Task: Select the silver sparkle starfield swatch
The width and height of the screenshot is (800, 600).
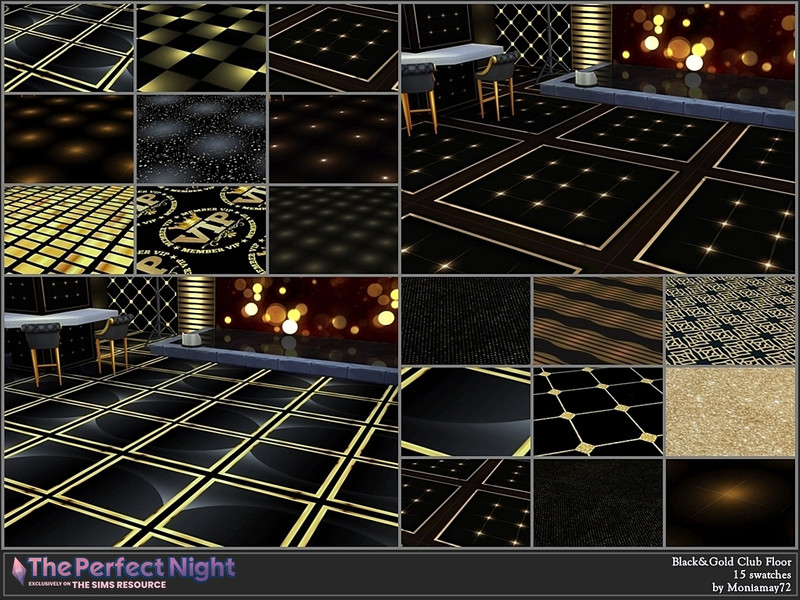Action: tap(201, 139)
